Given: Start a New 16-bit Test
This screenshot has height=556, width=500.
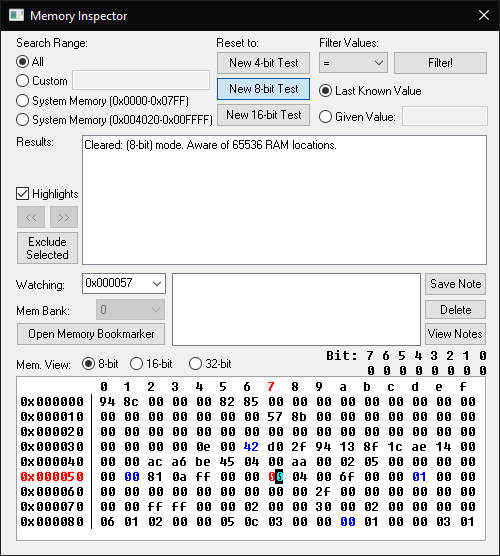Looking at the screenshot, I should [x=263, y=115].
